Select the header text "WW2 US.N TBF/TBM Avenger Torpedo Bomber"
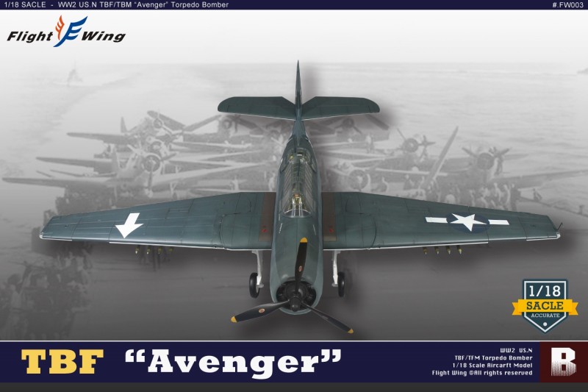 coord(143,5)
